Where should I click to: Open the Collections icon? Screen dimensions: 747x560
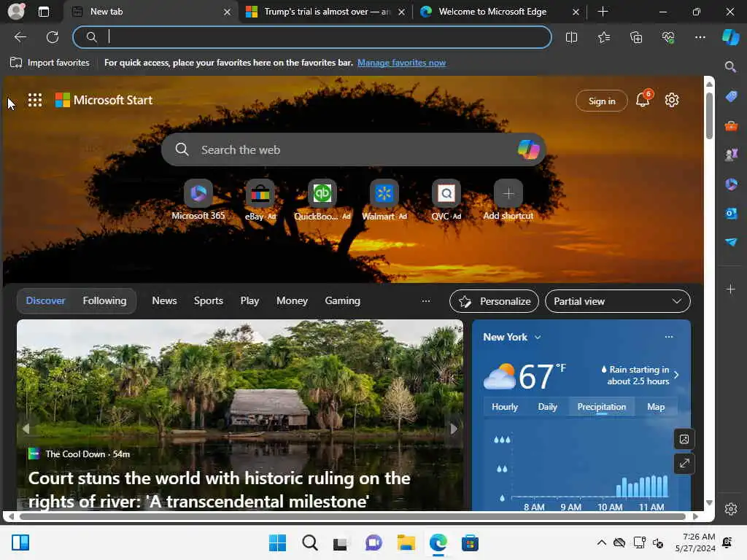click(636, 37)
